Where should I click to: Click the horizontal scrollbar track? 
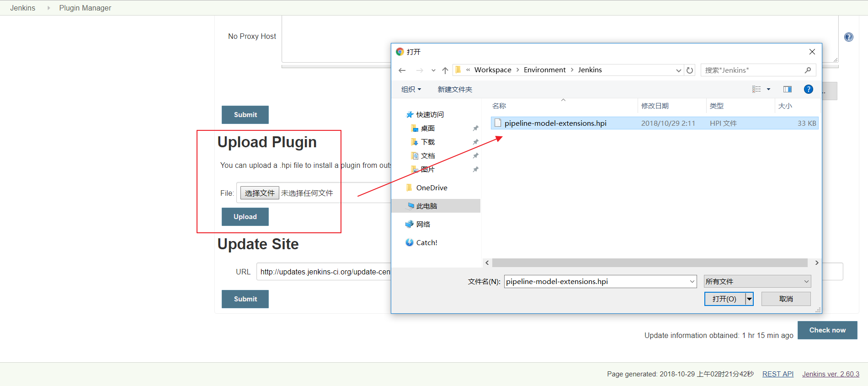tap(650, 263)
